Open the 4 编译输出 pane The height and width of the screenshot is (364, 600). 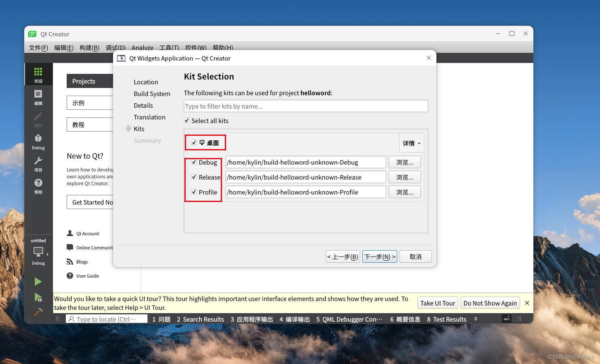295,319
